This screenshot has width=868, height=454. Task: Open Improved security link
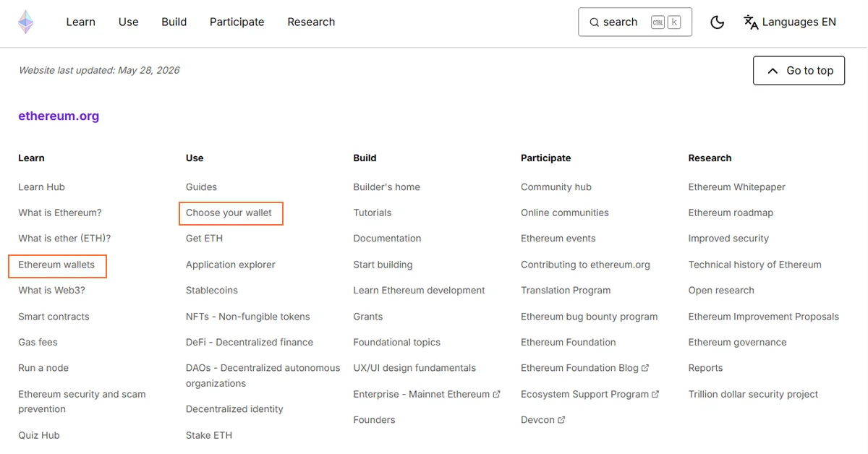point(728,238)
